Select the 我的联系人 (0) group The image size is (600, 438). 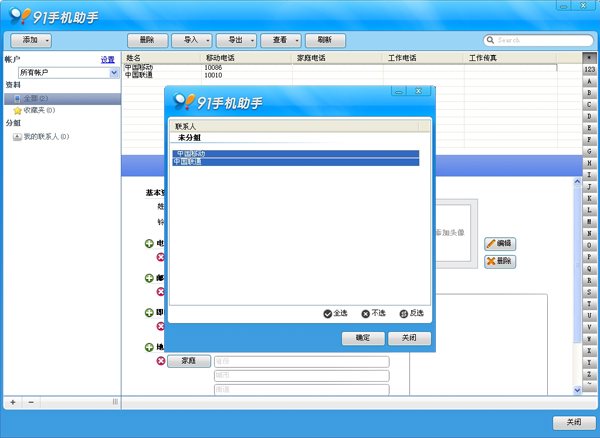pos(41,137)
